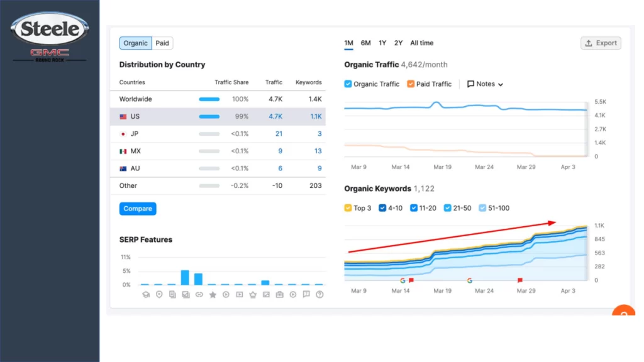Screen dimensions: 644x362
Task: Click the crown SERP feature icon
Action: (x=253, y=294)
